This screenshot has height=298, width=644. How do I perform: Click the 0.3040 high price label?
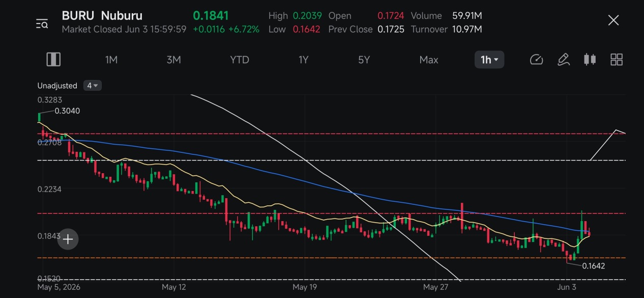(67, 111)
